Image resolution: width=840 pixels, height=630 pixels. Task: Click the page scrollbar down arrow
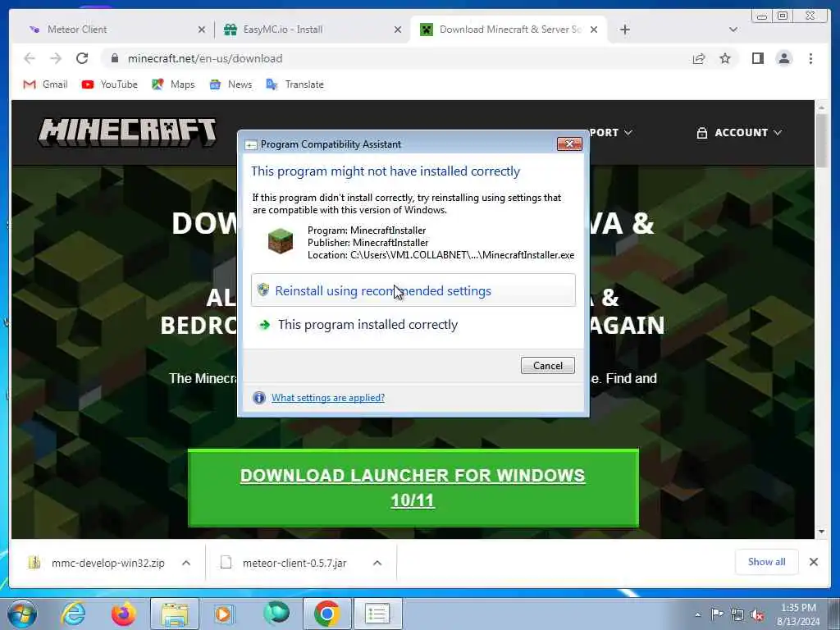point(822,532)
